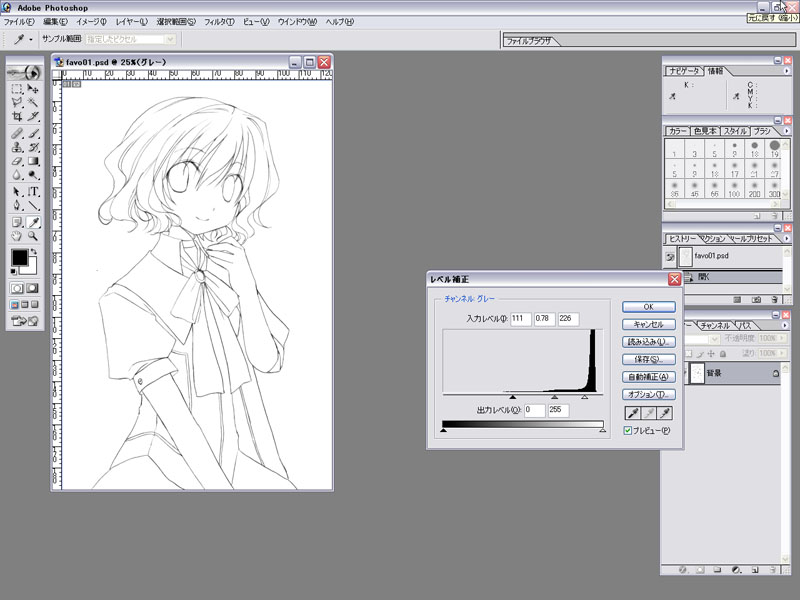Select the Eyedropper tool in the toolbox
Viewport: 800px width, 600px height.
(x=33, y=222)
